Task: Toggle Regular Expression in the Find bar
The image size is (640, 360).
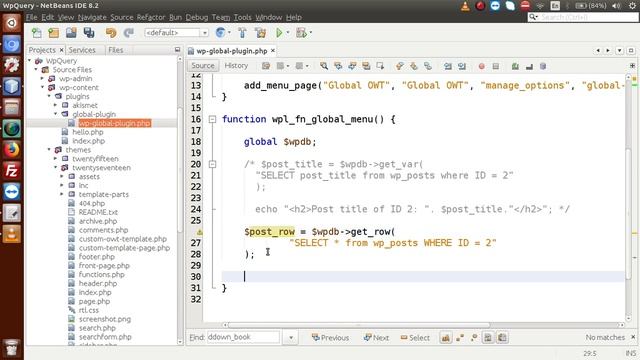Action: 474,338
